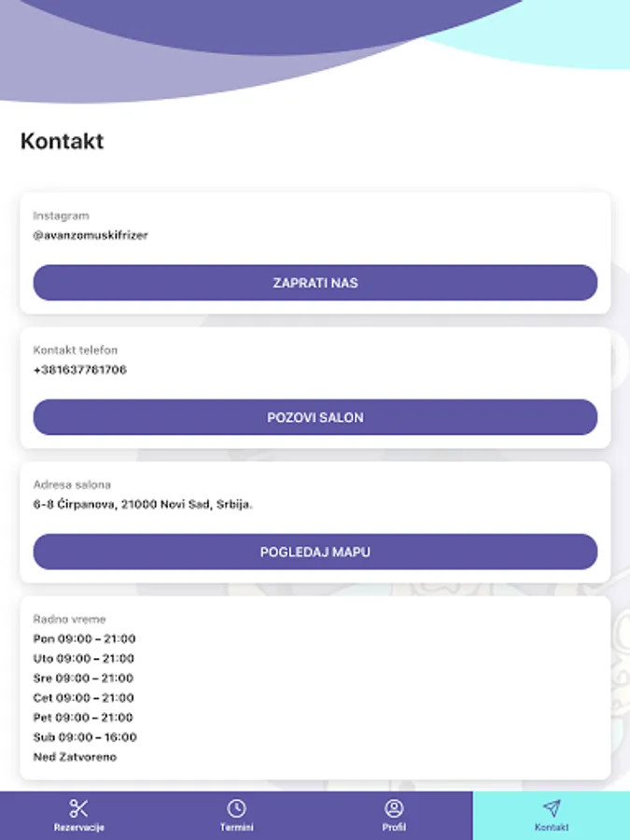Open the Rezervacije tab label
Image resolution: width=630 pixels, height=840 pixels.
pos(78,828)
